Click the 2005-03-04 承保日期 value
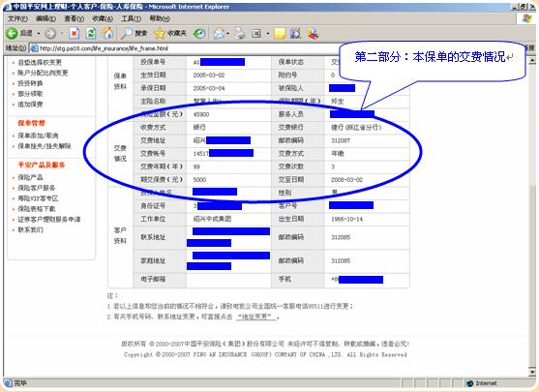 point(209,88)
